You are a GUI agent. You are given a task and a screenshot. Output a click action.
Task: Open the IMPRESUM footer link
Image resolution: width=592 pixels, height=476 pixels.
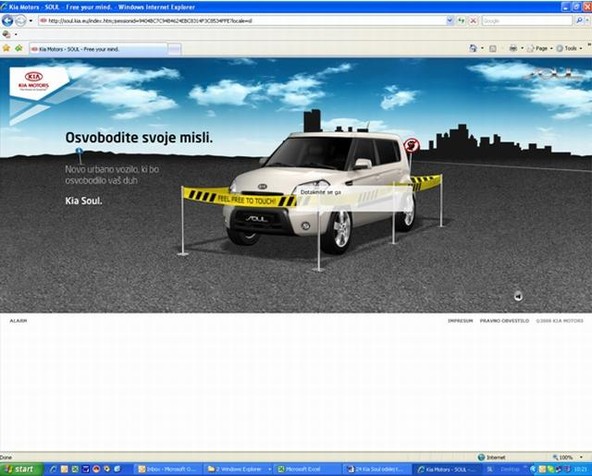click(x=460, y=321)
